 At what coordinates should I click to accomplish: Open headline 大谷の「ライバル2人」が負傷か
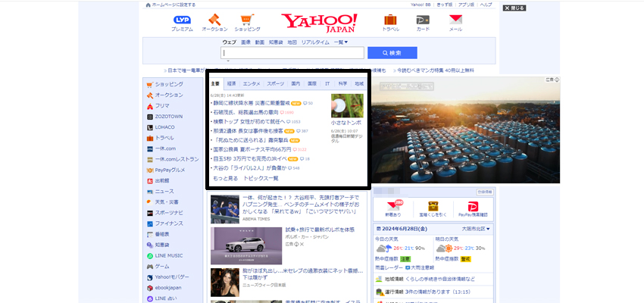point(249,168)
